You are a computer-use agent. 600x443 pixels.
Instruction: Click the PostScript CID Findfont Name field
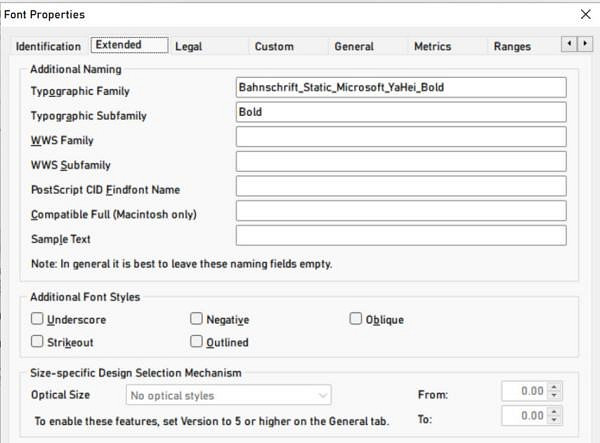[401, 186]
